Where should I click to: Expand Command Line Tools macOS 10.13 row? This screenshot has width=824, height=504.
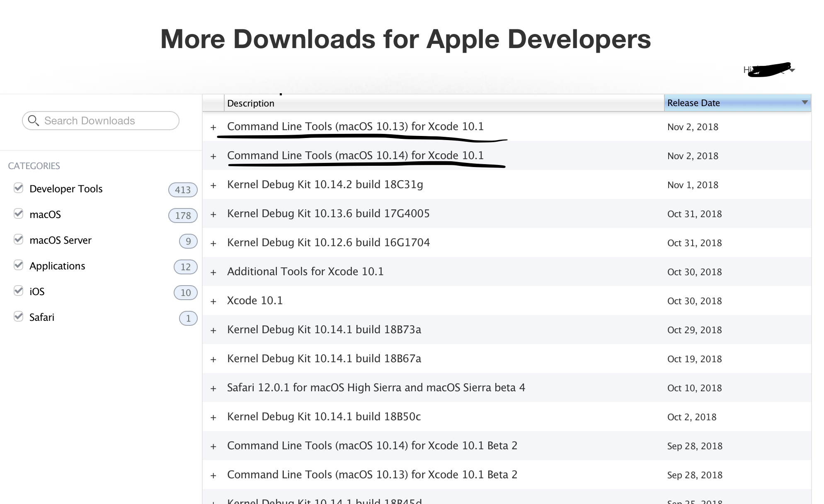click(x=213, y=127)
